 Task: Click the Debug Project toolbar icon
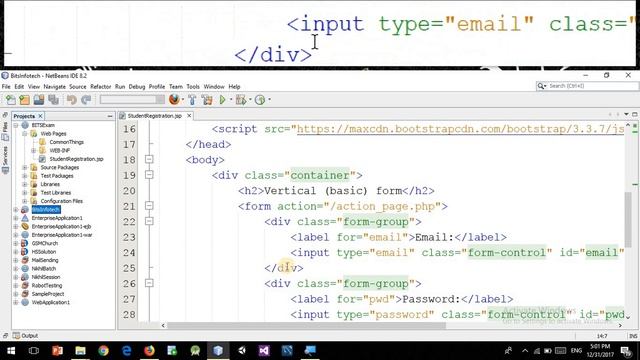(x=241, y=100)
